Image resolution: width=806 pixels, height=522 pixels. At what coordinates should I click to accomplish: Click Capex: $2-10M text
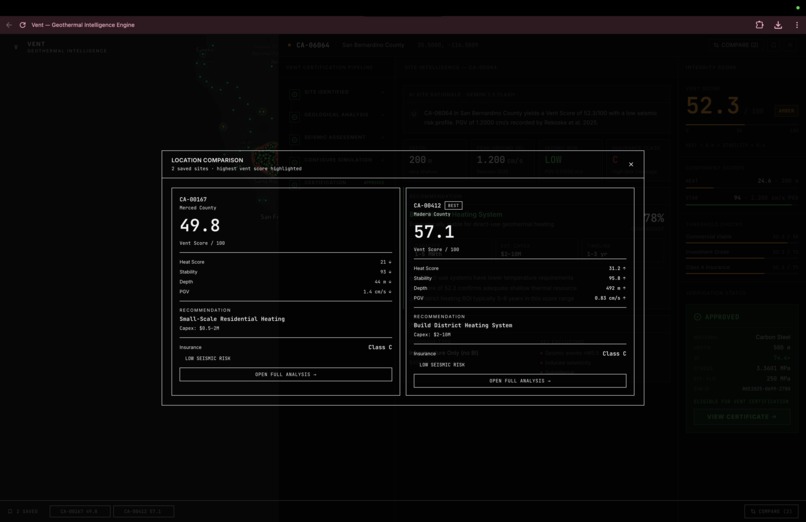pyautogui.click(x=432, y=334)
